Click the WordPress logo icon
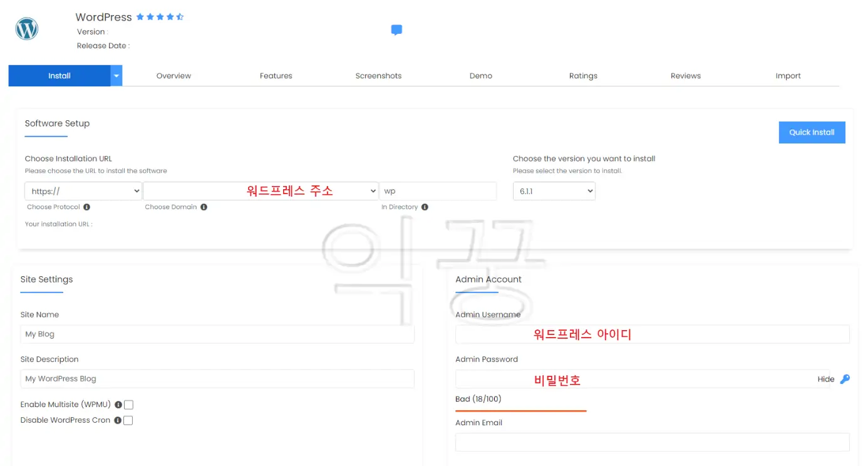Image resolution: width=868 pixels, height=466 pixels. [x=26, y=28]
